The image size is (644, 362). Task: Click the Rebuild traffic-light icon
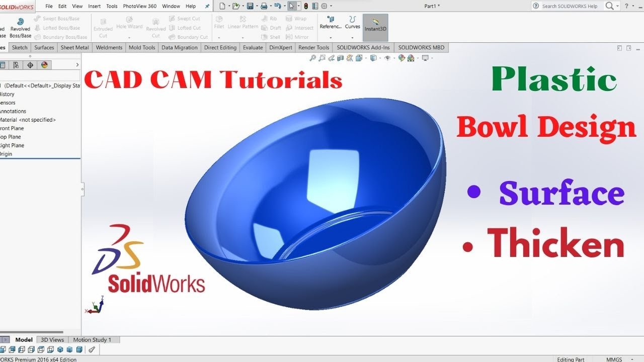[306, 6]
